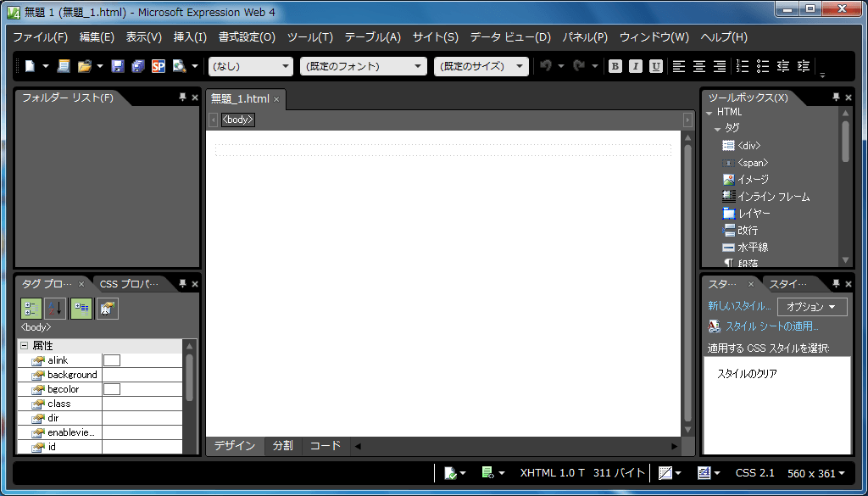Image resolution: width=868 pixels, height=496 pixels.
Task: Click the alink color swatch
Action: pos(112,360)
